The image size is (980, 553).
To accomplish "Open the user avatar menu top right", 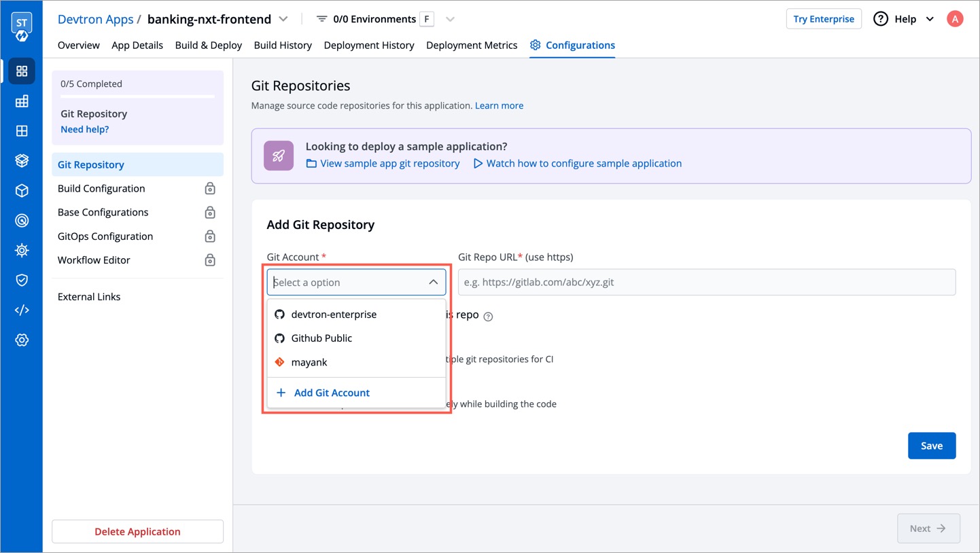I will [x=955, y=18].
